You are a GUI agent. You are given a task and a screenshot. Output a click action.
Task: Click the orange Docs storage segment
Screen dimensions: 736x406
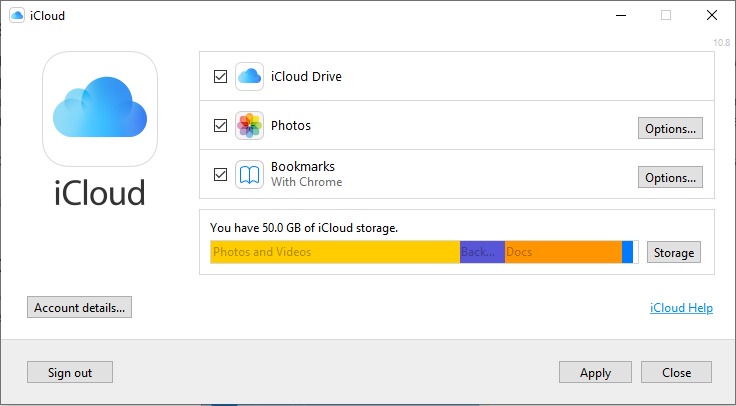tap(563, 252)
